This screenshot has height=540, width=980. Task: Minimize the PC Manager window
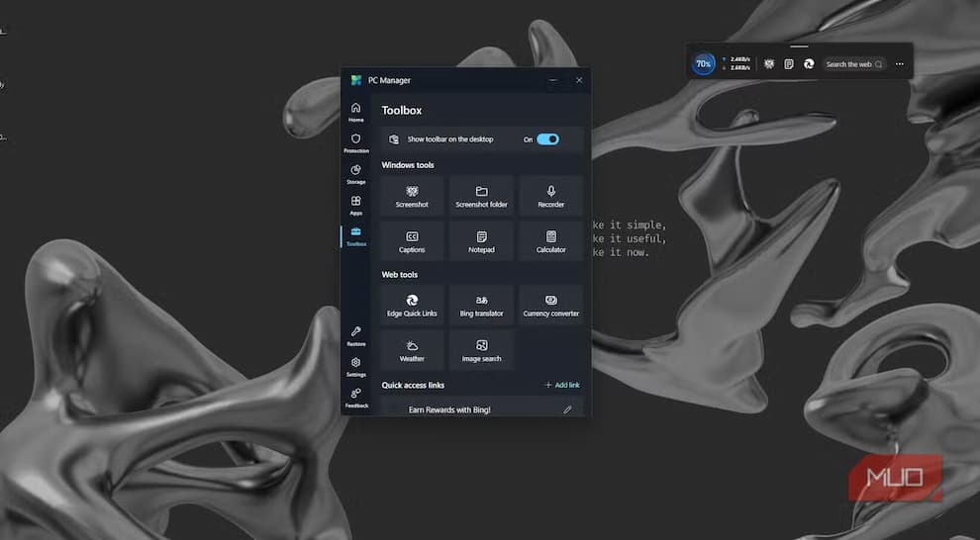(x=552, y=80)
